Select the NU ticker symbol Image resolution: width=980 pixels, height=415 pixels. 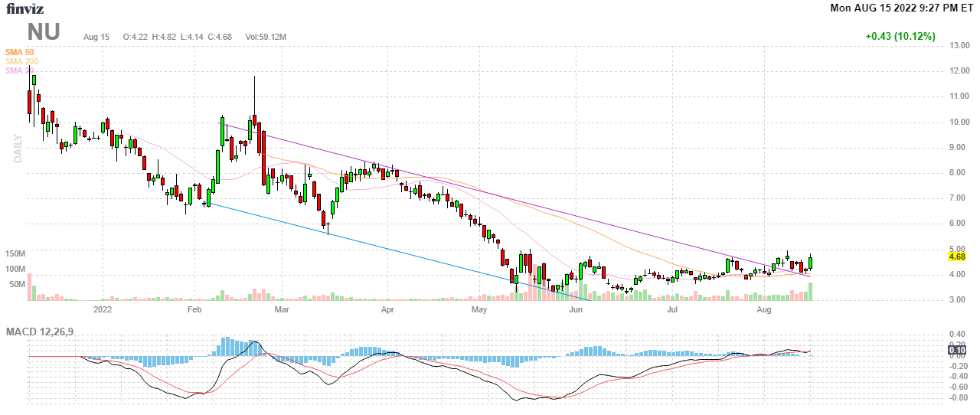tap(44, 32)
